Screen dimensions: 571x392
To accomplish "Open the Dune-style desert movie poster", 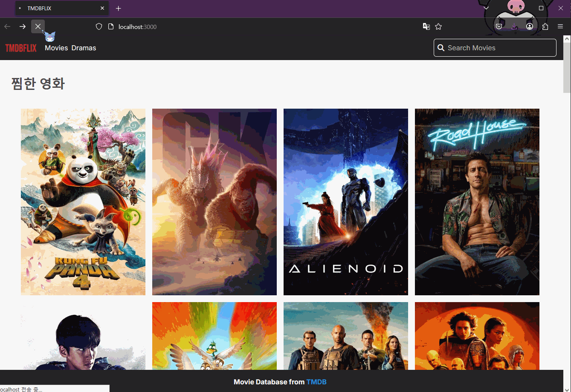I will coord(477,336).
